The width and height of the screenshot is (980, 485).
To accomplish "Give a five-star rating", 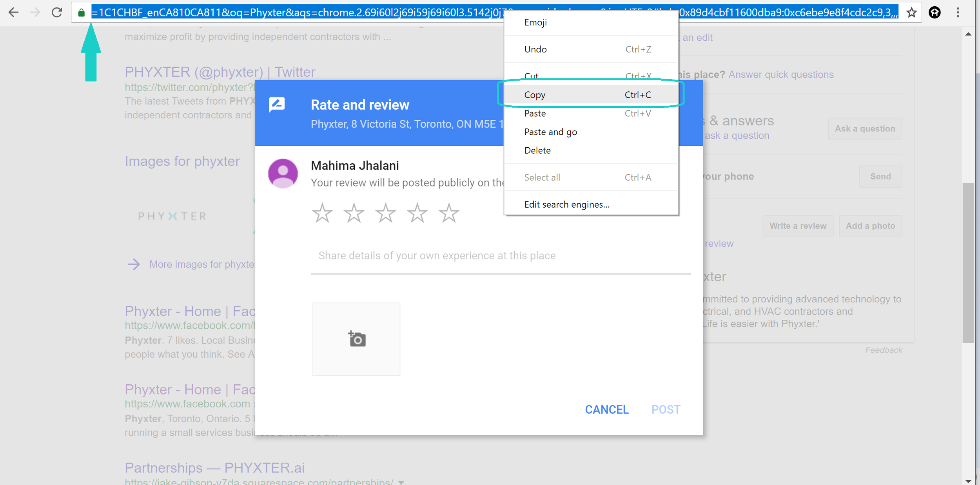I will pyautogui.click(x=449, y=213).
